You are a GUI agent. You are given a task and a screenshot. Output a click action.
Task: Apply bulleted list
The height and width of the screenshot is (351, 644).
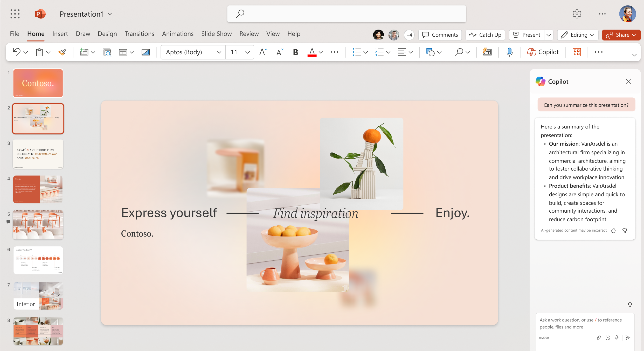click(x=357, y=52)
